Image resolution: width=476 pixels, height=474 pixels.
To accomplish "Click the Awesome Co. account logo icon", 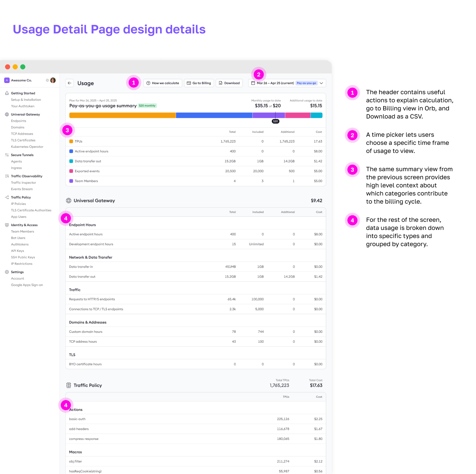I will (7, 80).
